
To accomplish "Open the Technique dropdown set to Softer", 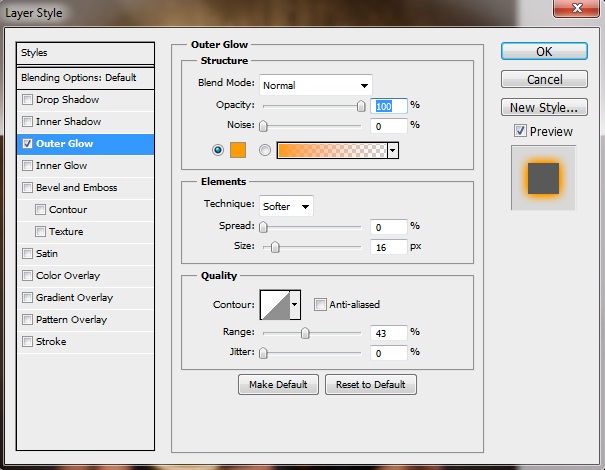I will (286, 206).
